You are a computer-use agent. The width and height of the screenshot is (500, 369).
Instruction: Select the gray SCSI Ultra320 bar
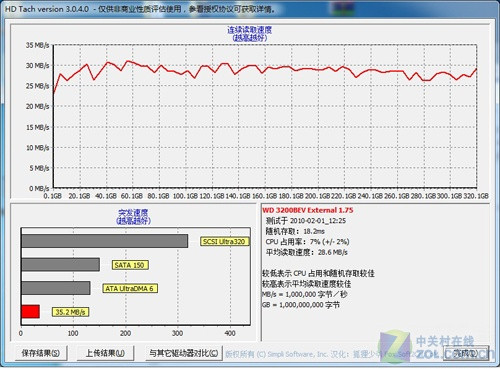(105, 241)
